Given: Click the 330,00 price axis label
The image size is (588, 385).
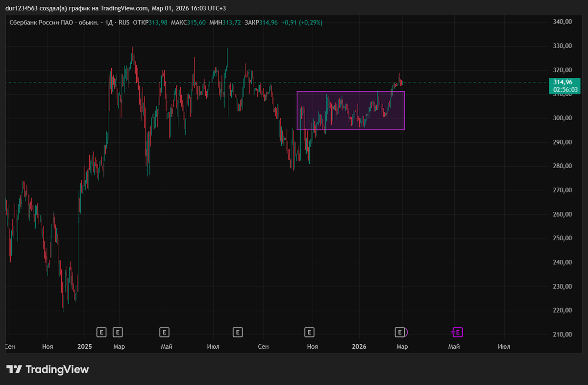Looking at the screenshot, I should click(x=562, y=46).
